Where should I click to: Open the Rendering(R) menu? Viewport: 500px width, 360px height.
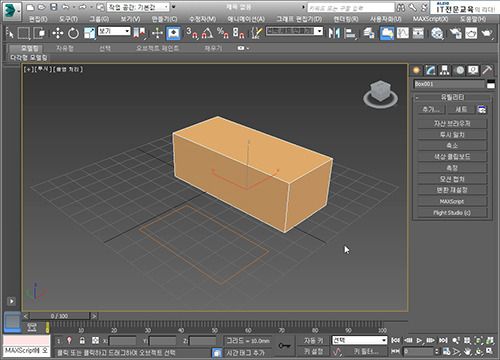tap(346, 19)
